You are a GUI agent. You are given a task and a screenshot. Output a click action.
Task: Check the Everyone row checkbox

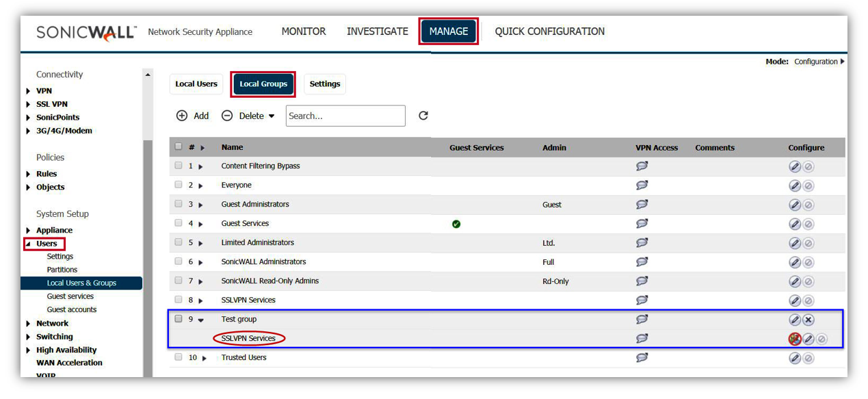pos(179,185)
